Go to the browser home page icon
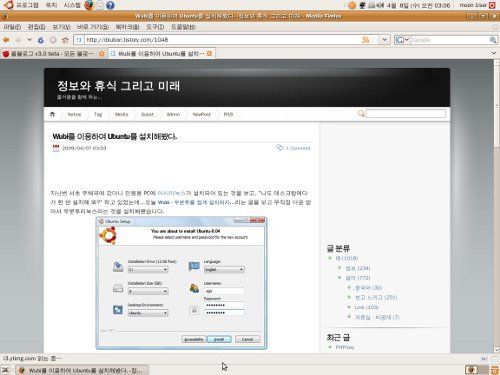The image size is (500, 375). coord(65,40)
